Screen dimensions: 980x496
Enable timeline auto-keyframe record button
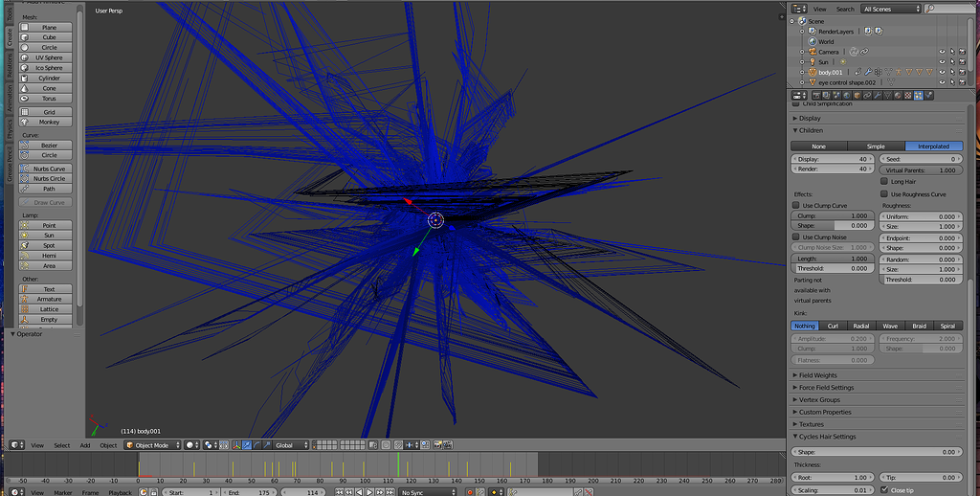[470, 492]
